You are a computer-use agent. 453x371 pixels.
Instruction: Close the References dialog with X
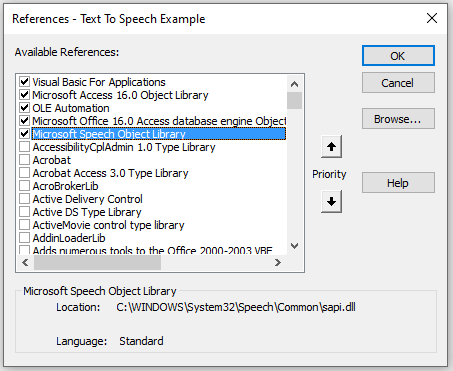[432, 18]
